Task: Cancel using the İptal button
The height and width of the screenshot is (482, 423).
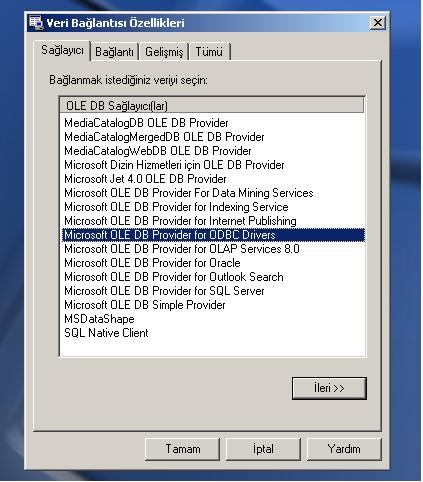Action: point(263,449)
